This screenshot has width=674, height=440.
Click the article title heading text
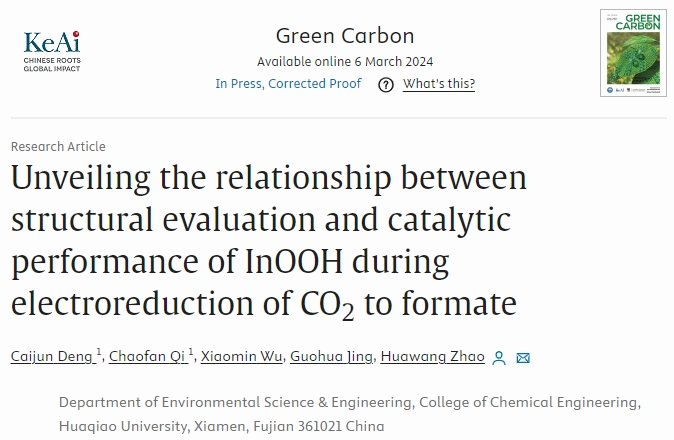click(269, 241)
